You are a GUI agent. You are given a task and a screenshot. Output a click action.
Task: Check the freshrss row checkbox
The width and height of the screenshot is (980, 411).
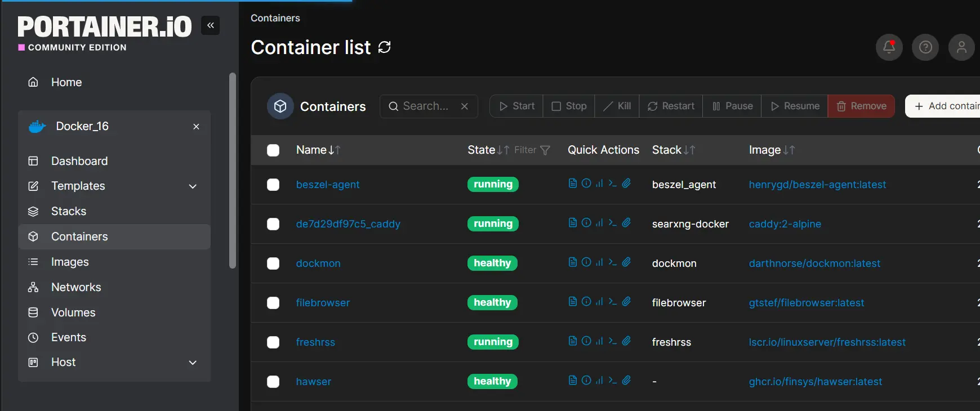pyautogui.click(x=273, y=342)
